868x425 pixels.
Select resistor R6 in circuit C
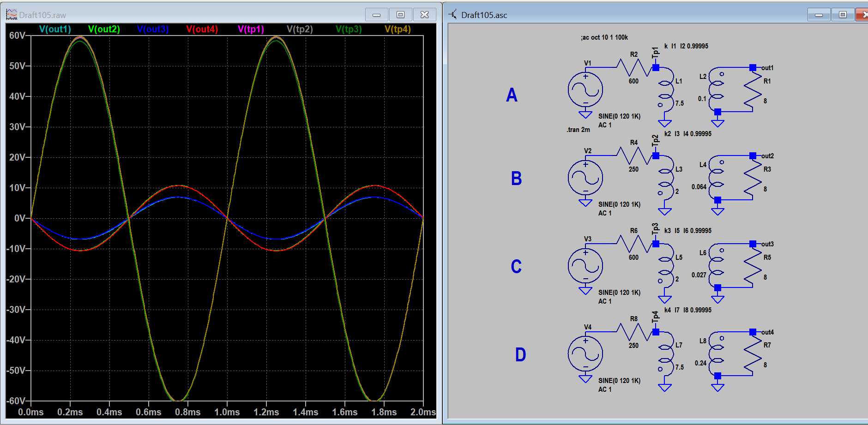(x=634, y=244)
